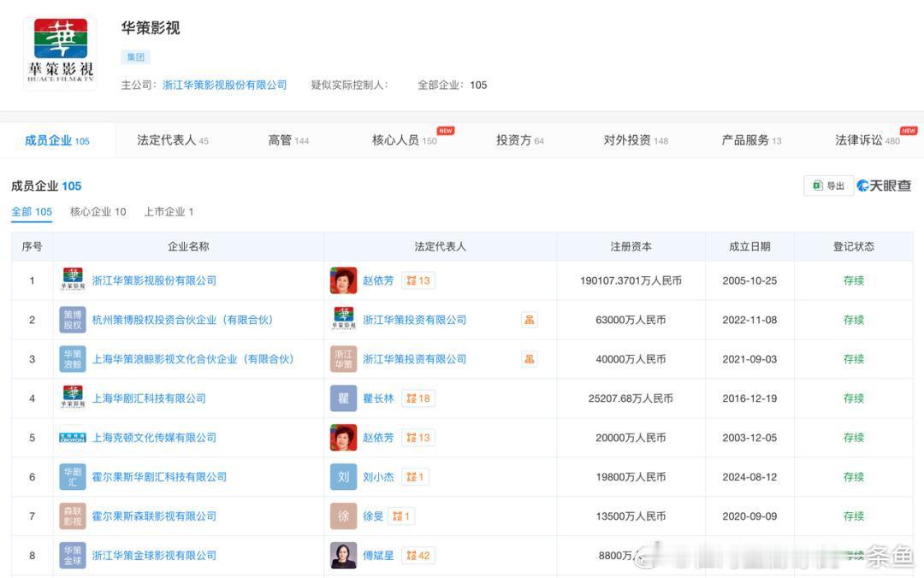Open 上海华剧汇科技有限公司 link
Image resolution: width=924 pixels, height=578 pixels.
[149, 398]
